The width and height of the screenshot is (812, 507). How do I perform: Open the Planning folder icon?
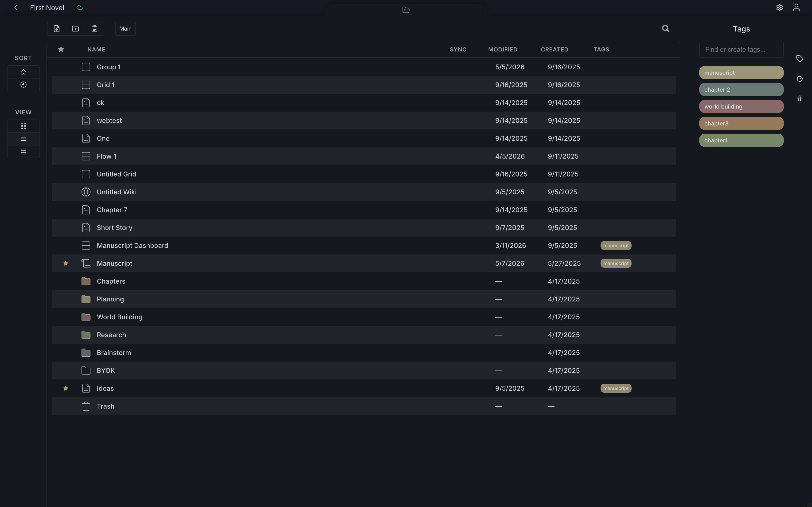click(86, 299)
